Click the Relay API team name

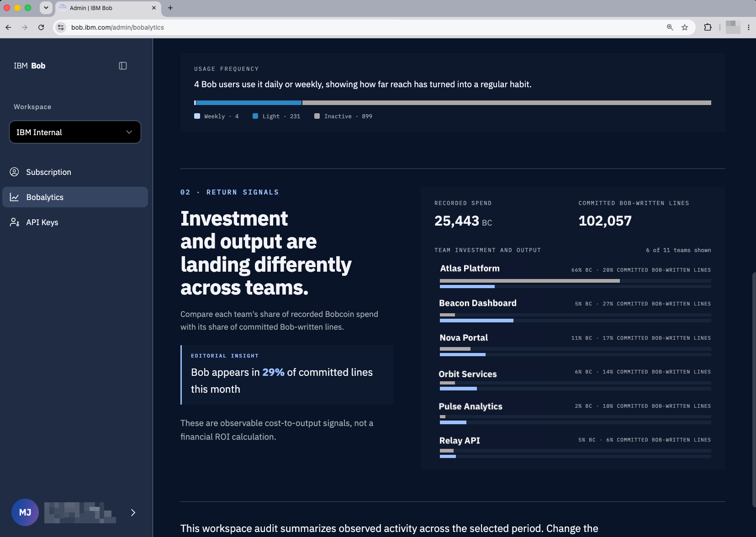click(460, 441)
